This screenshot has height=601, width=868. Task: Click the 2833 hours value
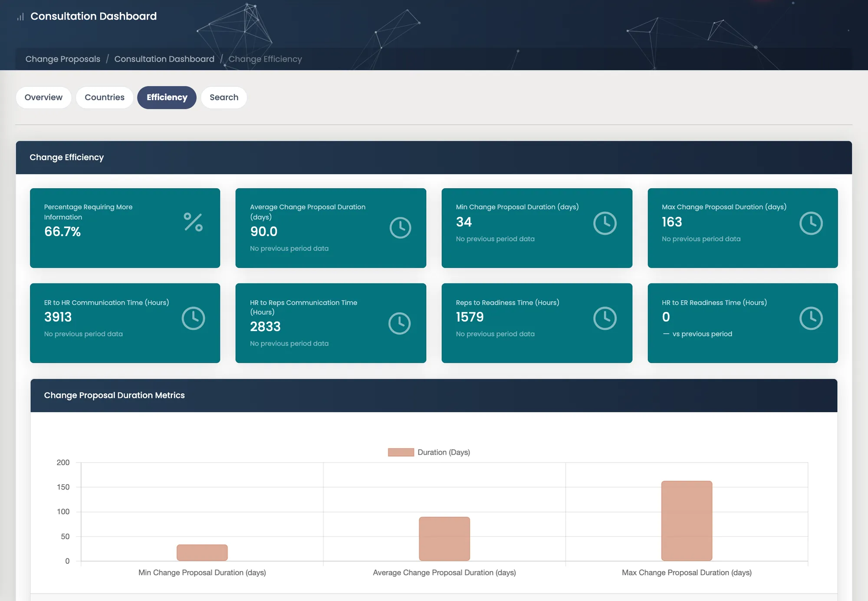(x=265, y=327)
